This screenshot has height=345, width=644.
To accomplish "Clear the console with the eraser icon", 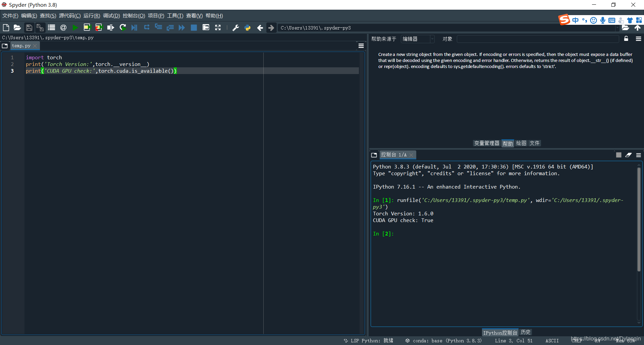I will pyautogui.click(x=628, y=155).
